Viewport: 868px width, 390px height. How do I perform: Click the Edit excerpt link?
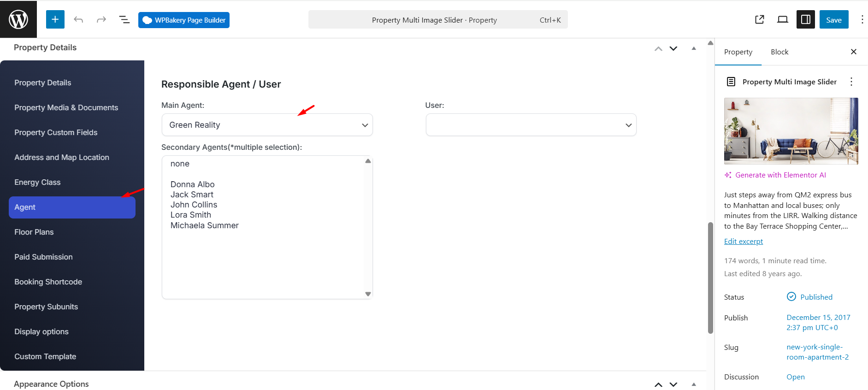743,241
